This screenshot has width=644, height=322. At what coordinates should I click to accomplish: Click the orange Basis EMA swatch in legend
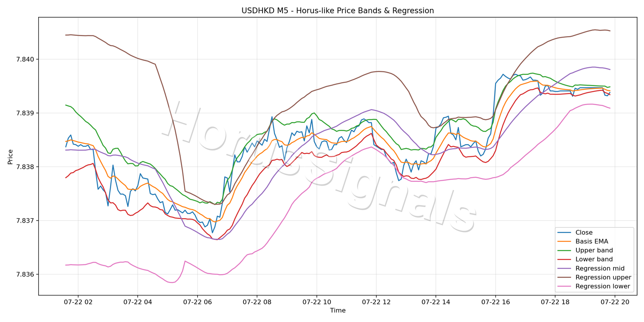[x=564, y=242]
